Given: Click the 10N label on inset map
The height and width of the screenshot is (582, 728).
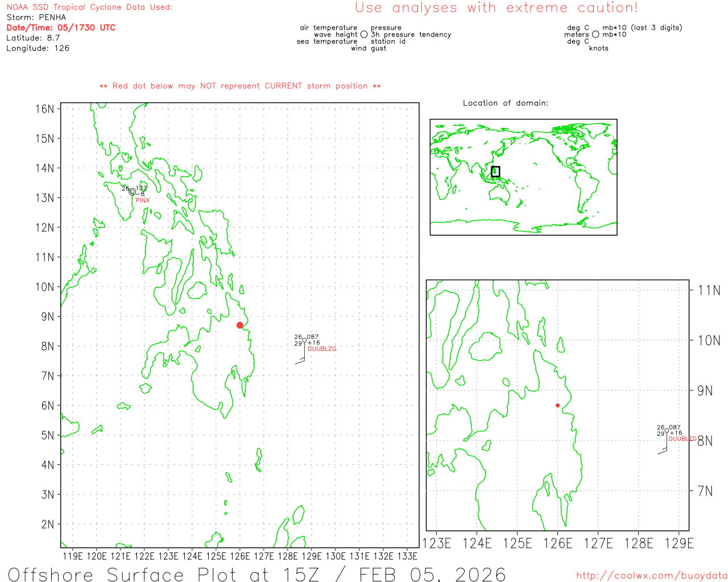Looking at the screenshot, I should pyautogui.click(x=709, y=340).
